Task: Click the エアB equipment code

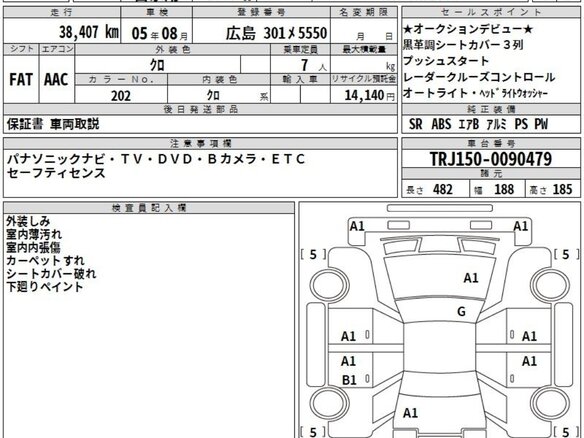Action: pyautogui.click(x=469, y=124)
